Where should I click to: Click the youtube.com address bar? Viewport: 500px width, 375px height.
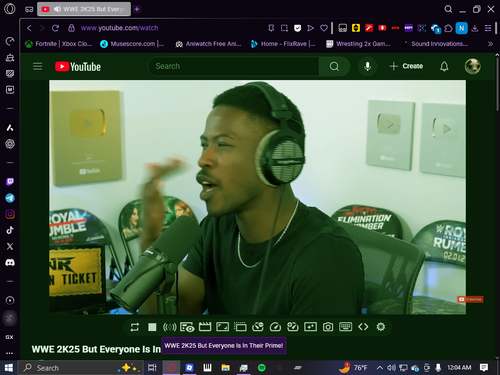coord(119,28)
